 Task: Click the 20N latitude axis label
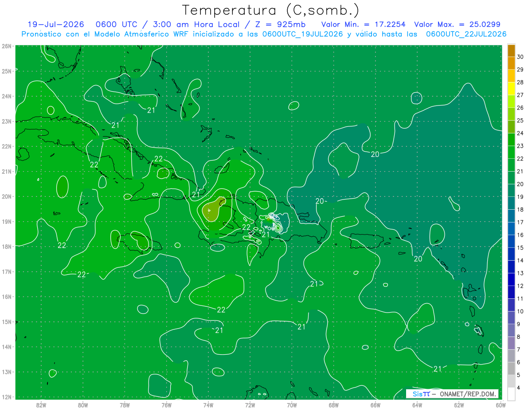7,196
